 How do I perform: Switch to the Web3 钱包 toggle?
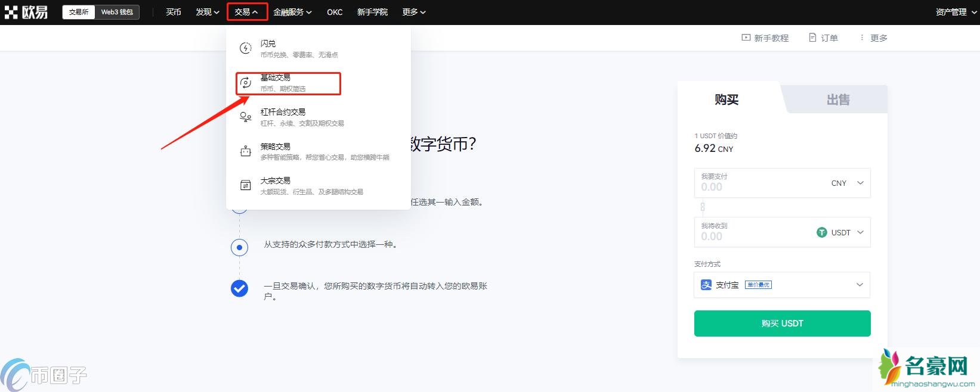pyautogui.click(x=117, y=12)
